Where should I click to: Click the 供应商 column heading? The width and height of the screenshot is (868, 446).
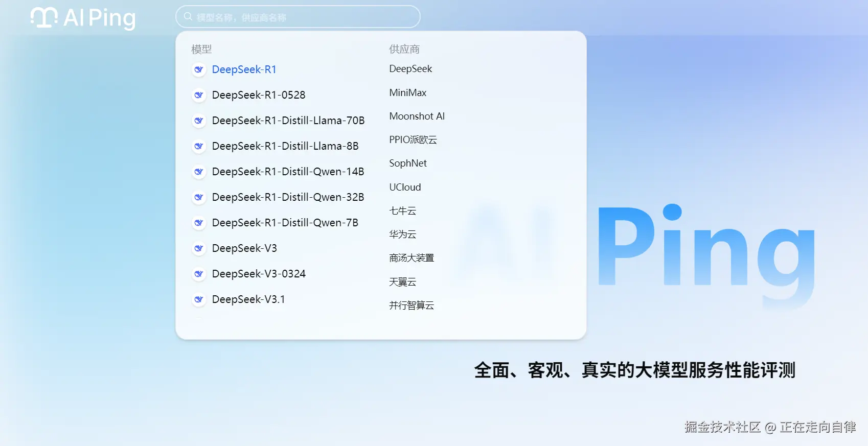click(404, 49)
